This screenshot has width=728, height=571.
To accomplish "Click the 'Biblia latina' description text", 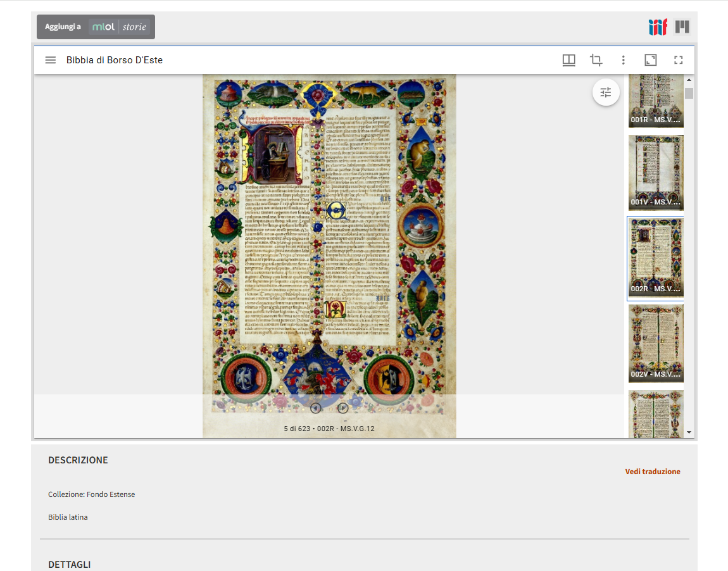I will pos(68,517).
